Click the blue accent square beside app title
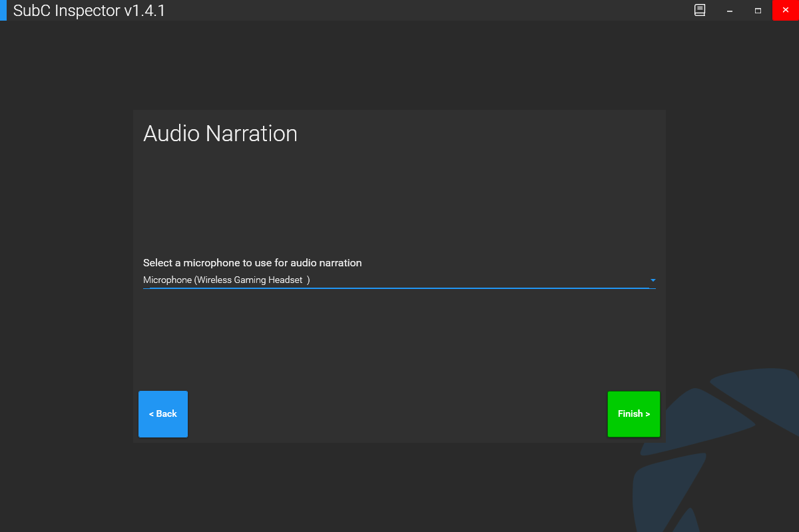The height and width of the screenshot is (532, 799). [3, 11]
